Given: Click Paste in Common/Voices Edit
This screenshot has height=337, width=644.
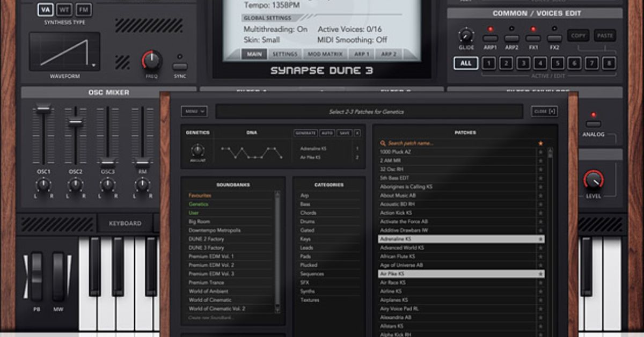Looking at the screenshot, I should point(604,35).
